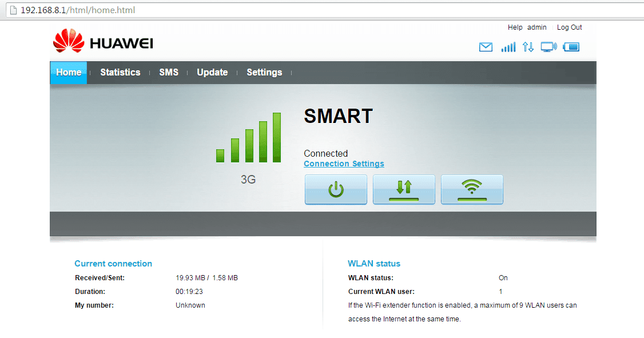Open the Update tab
This screenshot has width=644, height=338.
212,73
